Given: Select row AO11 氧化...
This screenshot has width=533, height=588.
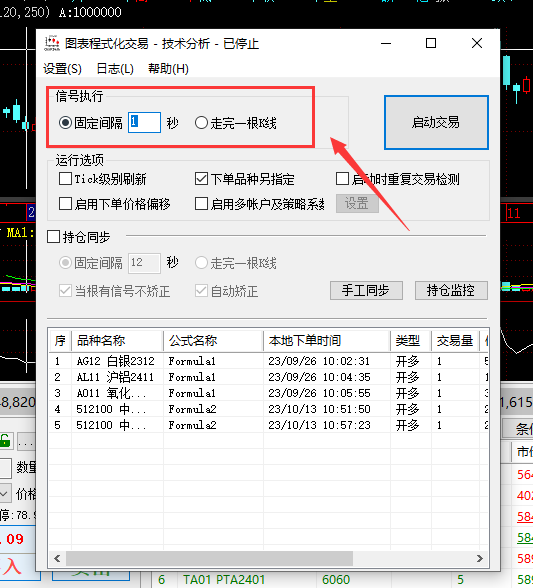Looking at the screenshot, I should point(269,393).
